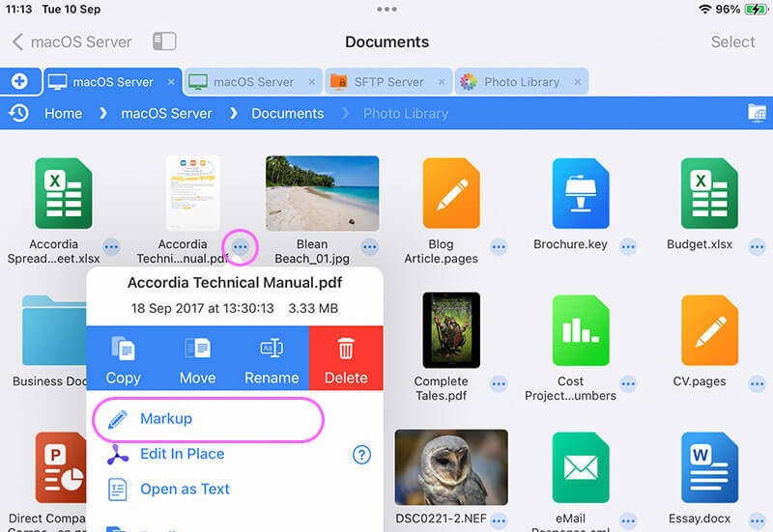Tap the Wi-Fi status icon

pos(705,9)
